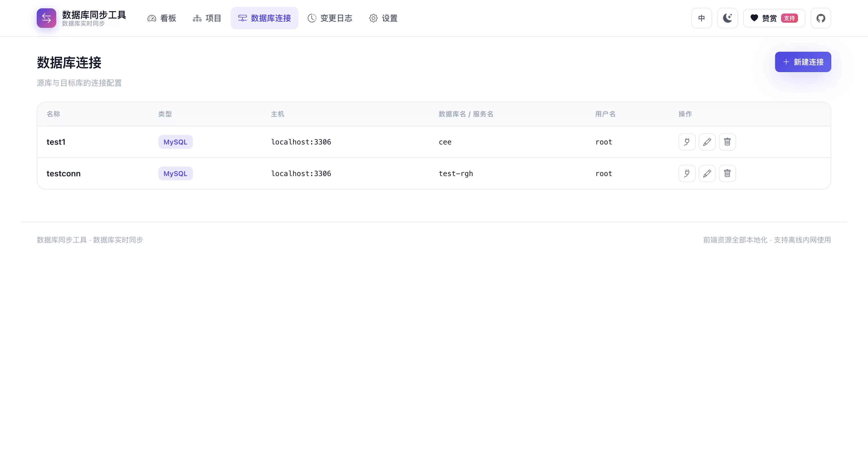
Task: Go to the 项目 projects tab
Action: click(207, 18)
